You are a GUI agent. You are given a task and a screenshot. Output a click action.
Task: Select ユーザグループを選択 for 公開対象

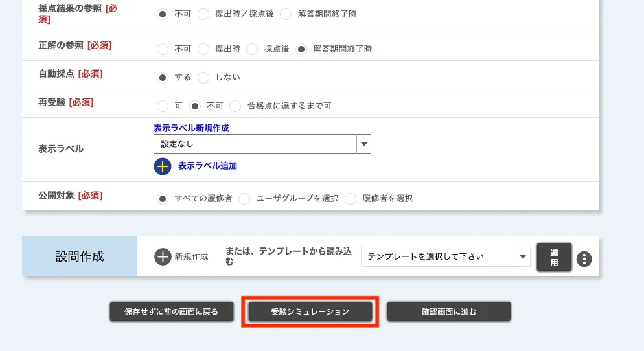[245, 199]
